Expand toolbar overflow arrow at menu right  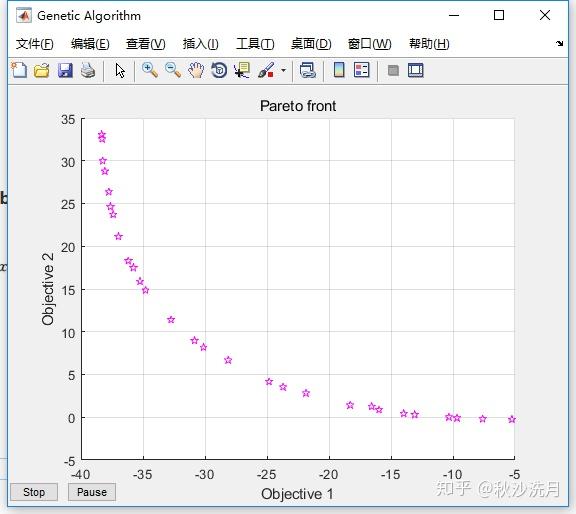[x=559, y=43]
